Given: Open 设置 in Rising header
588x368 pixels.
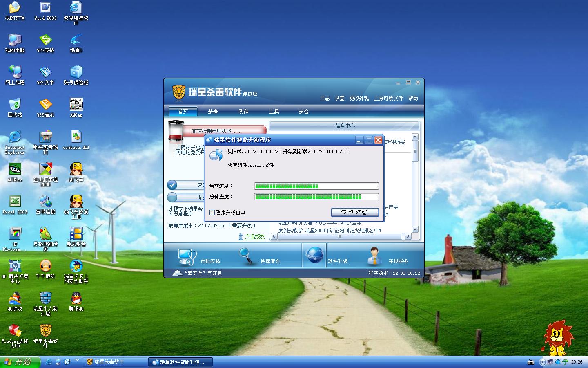Looking at the screenshot, I should point(340,99).
